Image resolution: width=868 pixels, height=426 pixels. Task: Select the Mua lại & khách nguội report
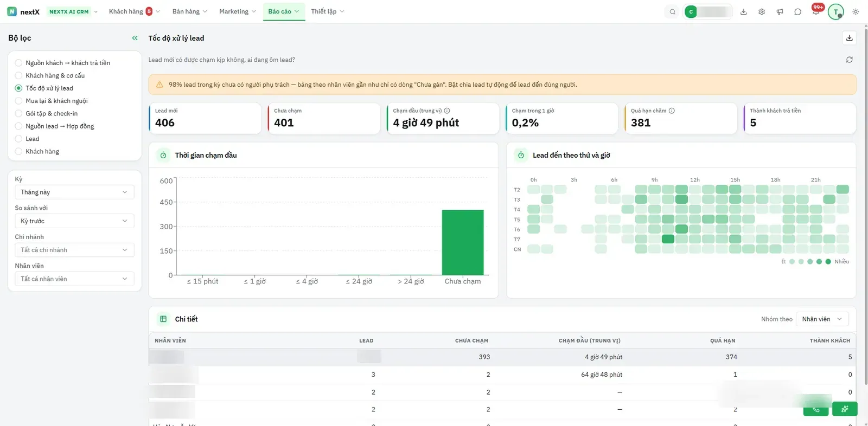click(x=56, y=101)
